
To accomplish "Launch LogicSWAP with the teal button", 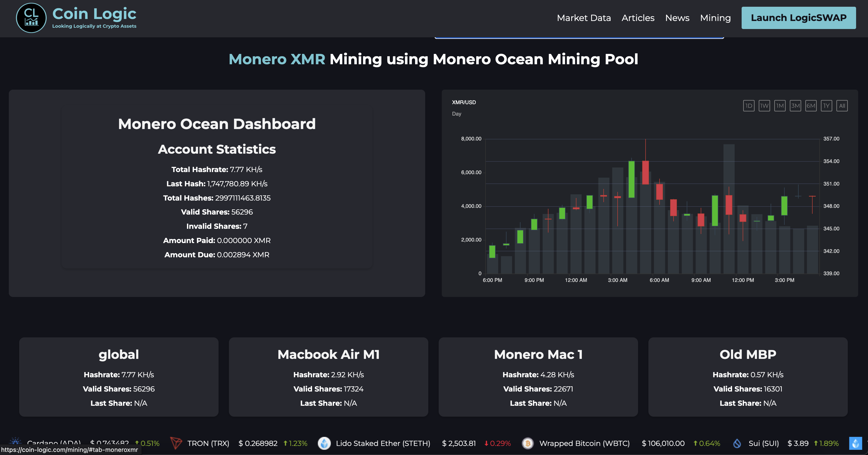I will (x=799, y=18).
